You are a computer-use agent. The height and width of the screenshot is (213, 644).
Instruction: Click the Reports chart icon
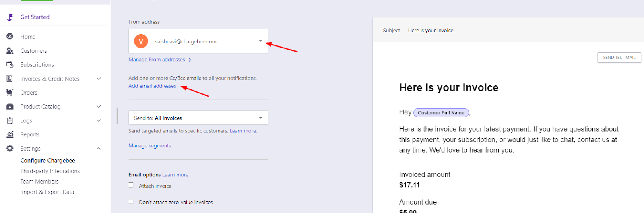coord(10,134)
